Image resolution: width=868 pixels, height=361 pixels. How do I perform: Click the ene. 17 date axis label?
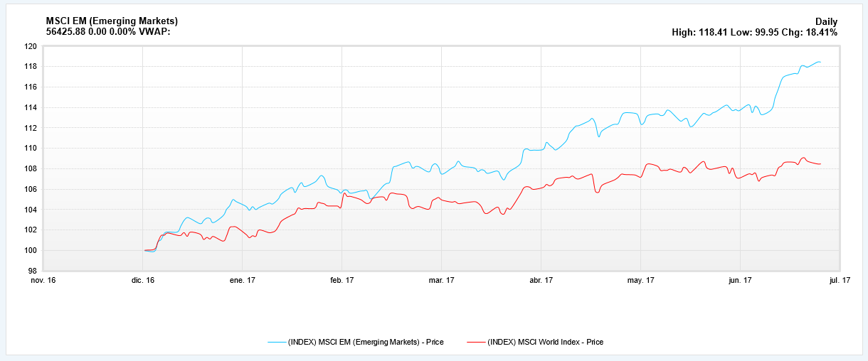[x=242, y=280]
